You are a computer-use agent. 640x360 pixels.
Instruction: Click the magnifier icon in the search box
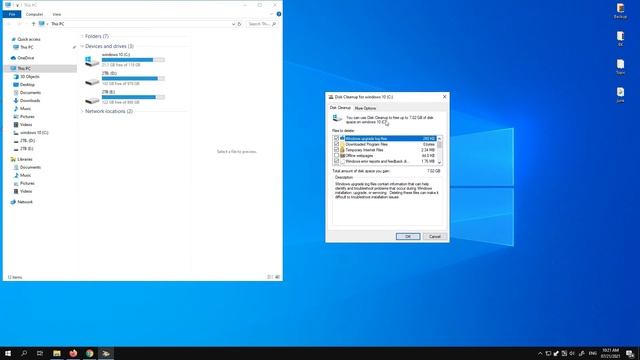coord(274,24)
